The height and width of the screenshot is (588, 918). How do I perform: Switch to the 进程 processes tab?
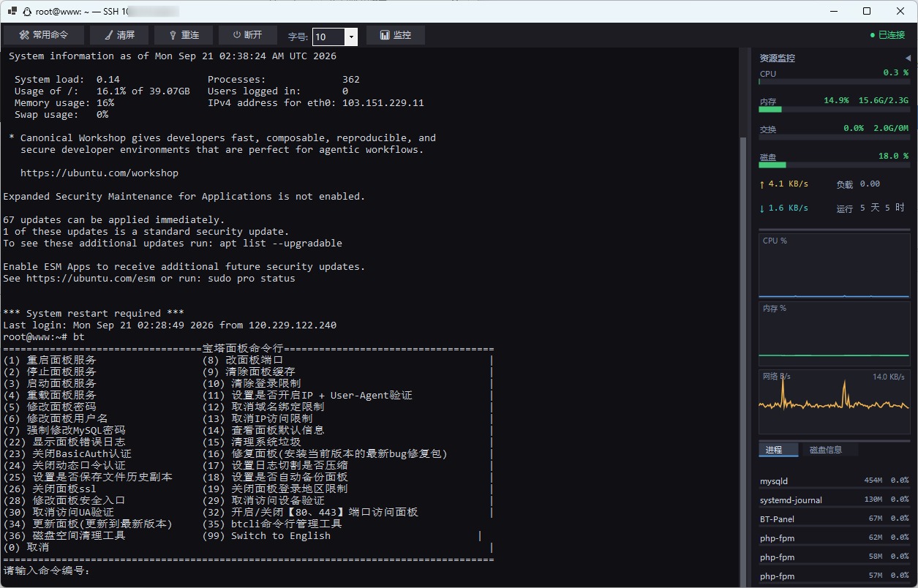[x=778, y=450]
